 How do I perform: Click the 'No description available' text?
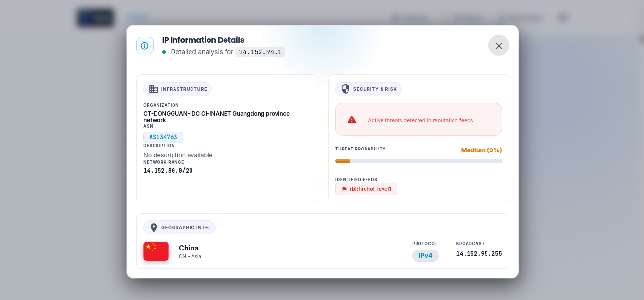(x=178, y=155)
